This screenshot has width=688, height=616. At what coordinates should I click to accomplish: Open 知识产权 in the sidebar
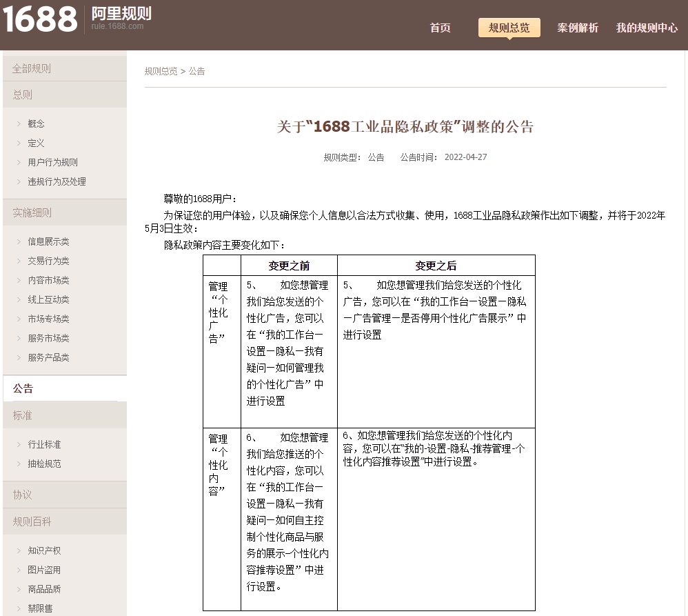coord(44,550)
